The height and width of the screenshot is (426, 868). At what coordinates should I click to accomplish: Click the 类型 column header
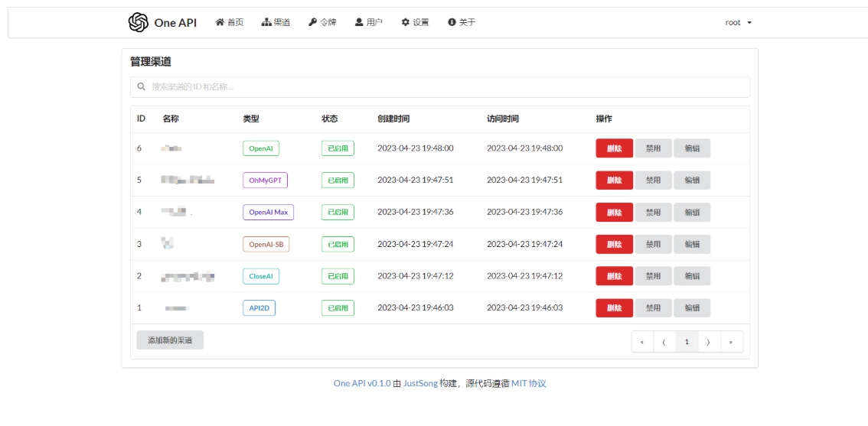click(251, 119)
